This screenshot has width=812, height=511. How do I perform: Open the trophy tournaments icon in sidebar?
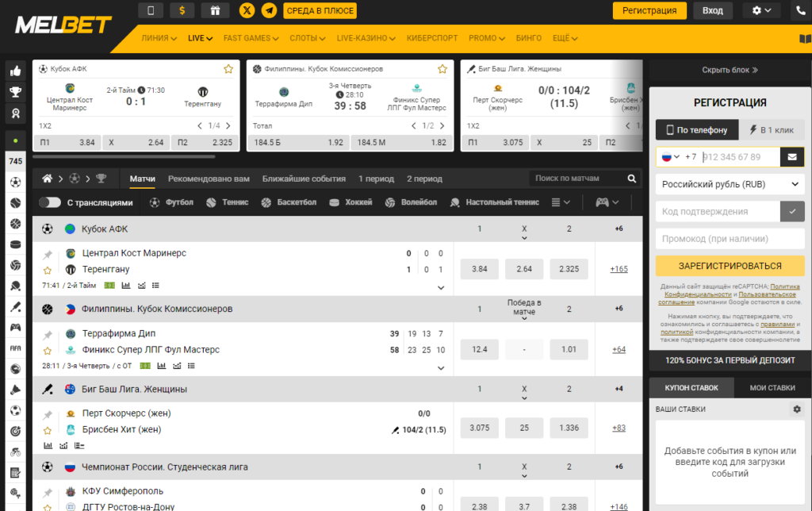[x=16, y=92]
